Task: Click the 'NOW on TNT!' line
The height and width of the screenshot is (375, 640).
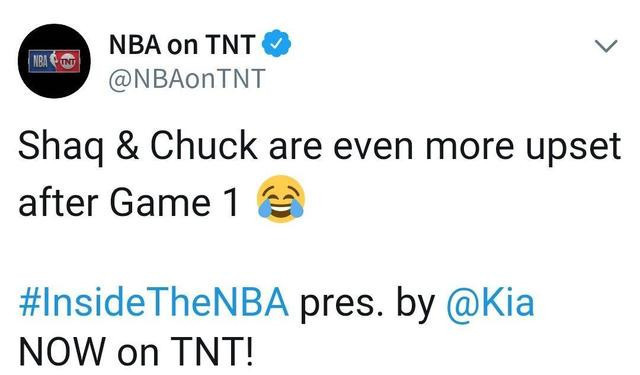Action: (136, 352)
